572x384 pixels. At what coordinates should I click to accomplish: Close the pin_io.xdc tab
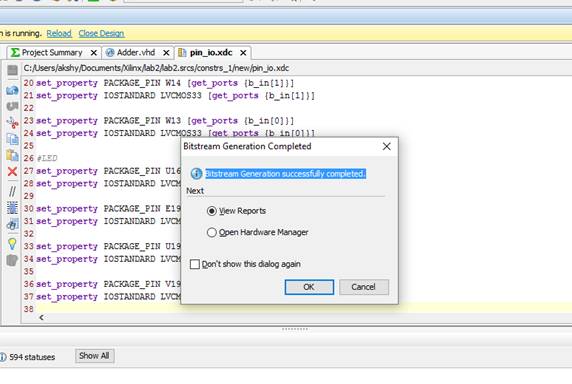point(243,53)
